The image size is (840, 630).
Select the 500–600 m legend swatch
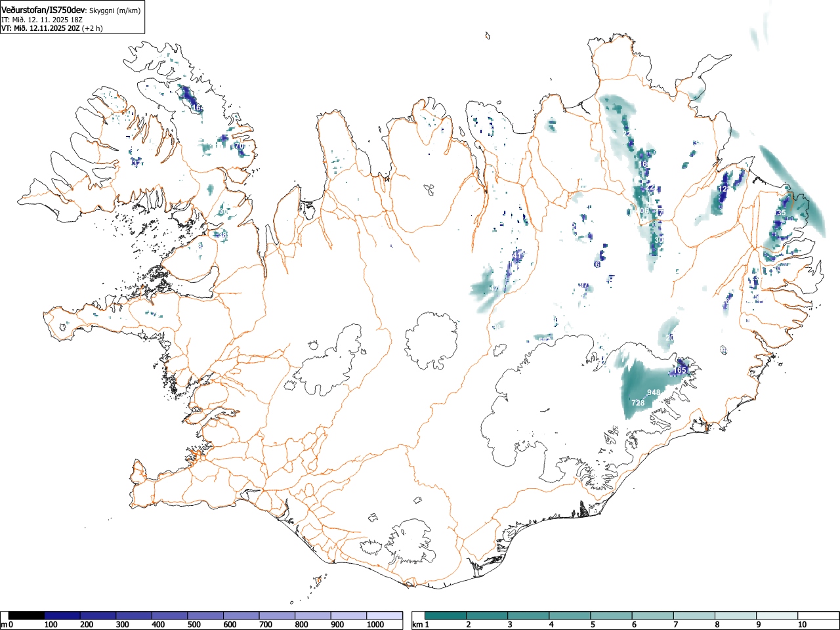click(x=205, y=616)
